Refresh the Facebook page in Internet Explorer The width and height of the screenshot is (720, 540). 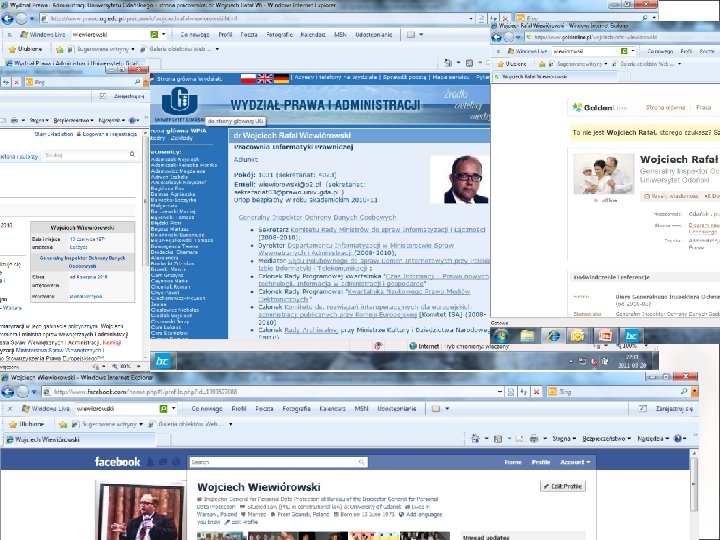[523, 392]
